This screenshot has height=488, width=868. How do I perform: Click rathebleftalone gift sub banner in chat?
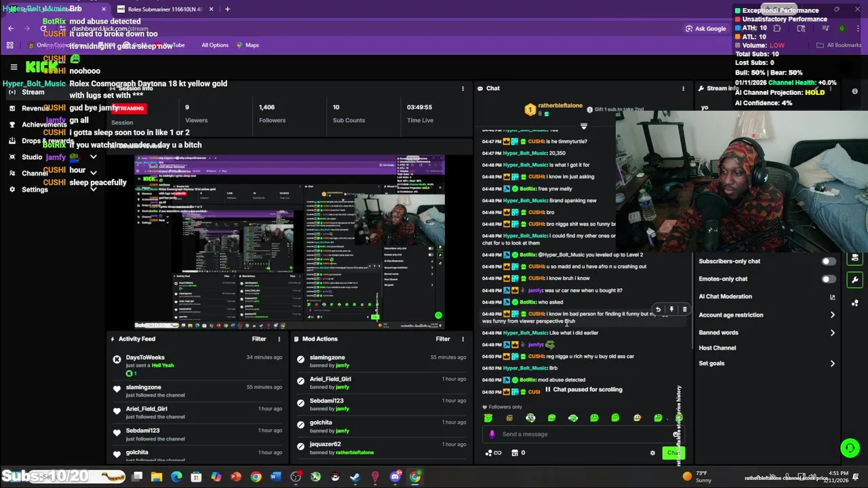coord(583,109)
